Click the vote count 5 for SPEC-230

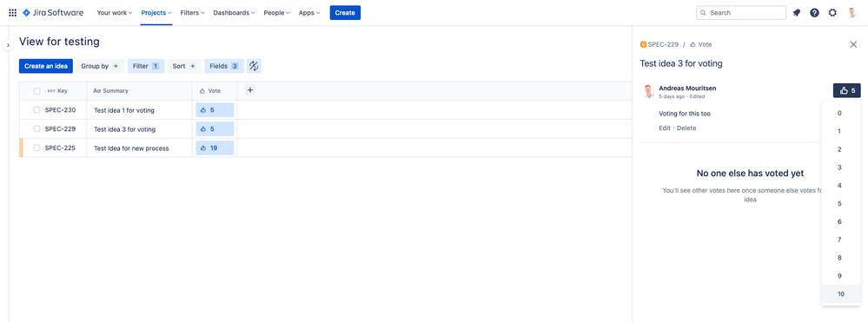tap(215, 110)
